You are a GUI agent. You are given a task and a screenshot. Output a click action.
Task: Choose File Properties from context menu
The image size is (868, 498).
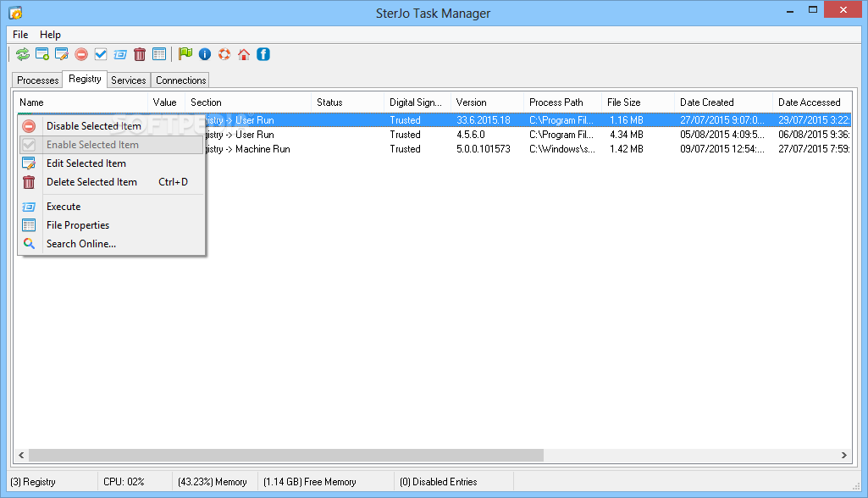(111, 225)
